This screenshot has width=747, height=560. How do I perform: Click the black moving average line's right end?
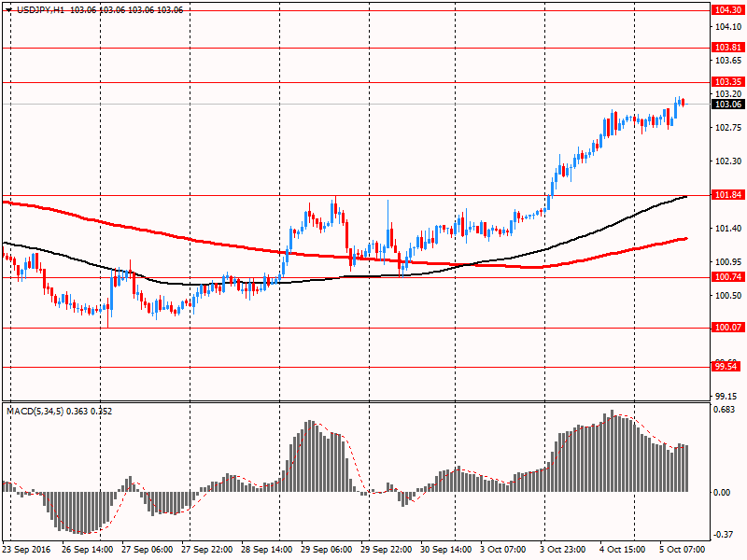(x=685, y=197)
